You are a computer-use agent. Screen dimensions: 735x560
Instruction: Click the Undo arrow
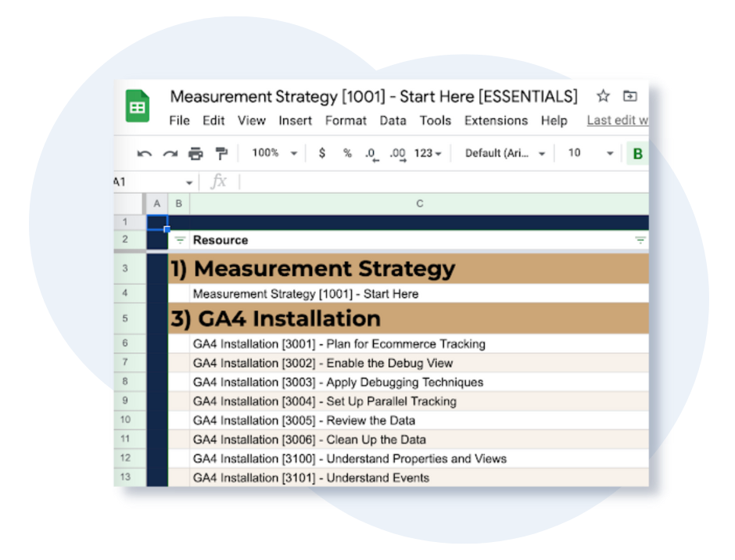[144, 153]
